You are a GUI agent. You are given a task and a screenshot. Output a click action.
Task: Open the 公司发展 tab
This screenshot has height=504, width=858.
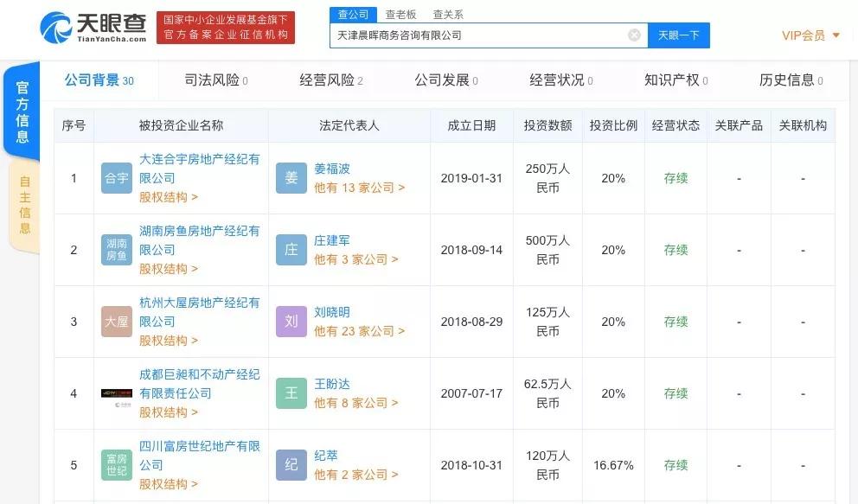click(446, 80)
